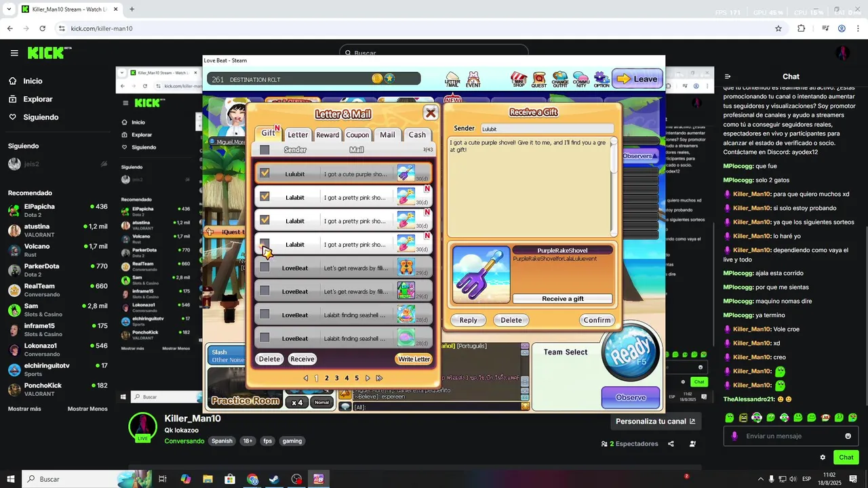Open the Letter/Mail icon in game toolbar
This screenshot has width=868, height=488.
[452, 79]
